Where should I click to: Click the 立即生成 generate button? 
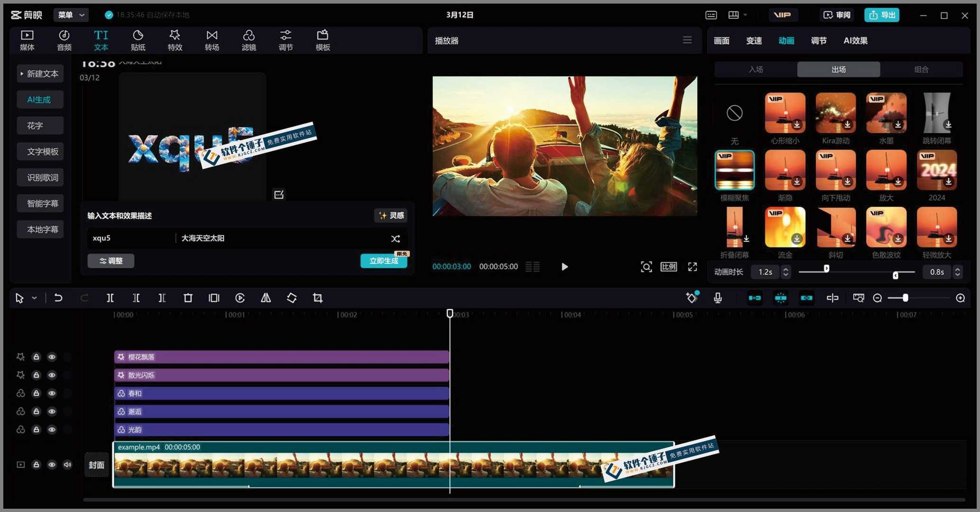[x=383, y=261]
